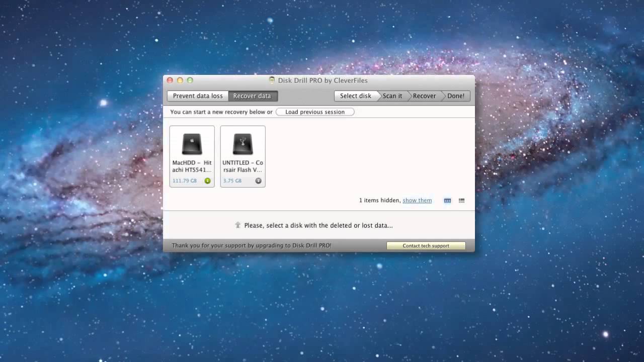Go to the Scan it step
This screenshot has width=644, height=362.
click(392, 96)
